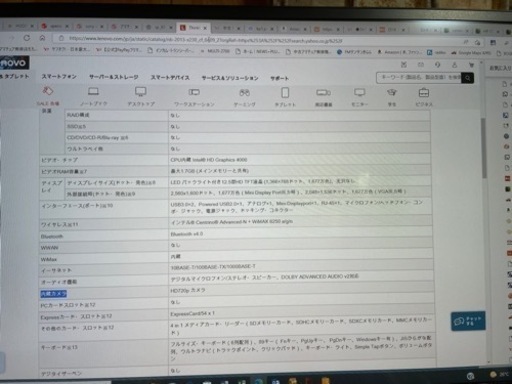Click the ウルトラベイ row label
512x384 pixels.
point(85,149)
